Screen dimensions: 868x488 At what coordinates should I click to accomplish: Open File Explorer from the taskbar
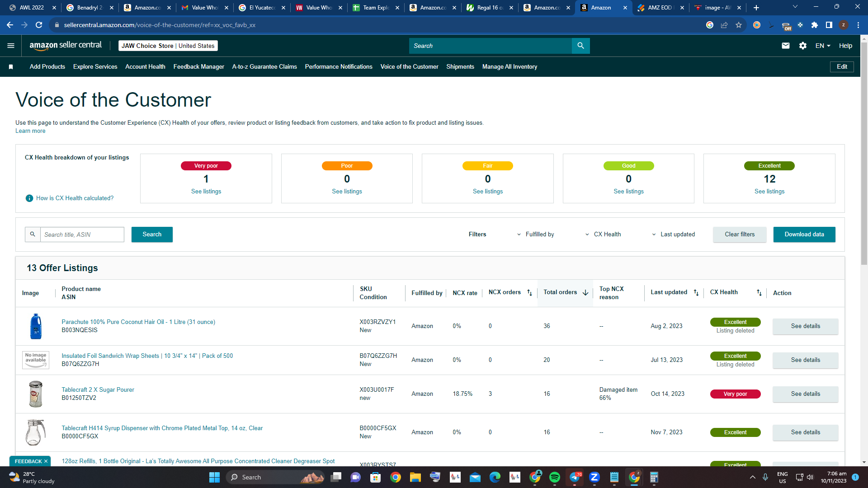415,477
